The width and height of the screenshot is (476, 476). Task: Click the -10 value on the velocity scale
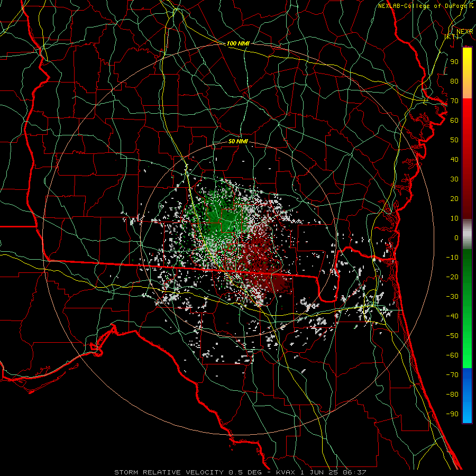coord(452,258)
